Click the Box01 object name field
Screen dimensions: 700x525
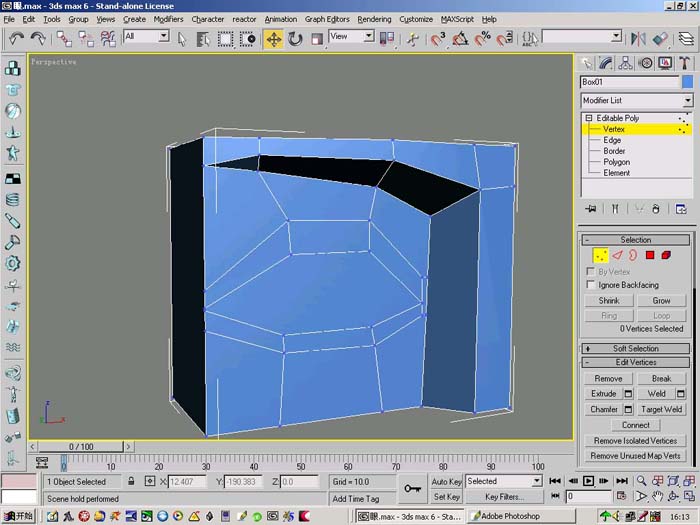coord(629,82)
